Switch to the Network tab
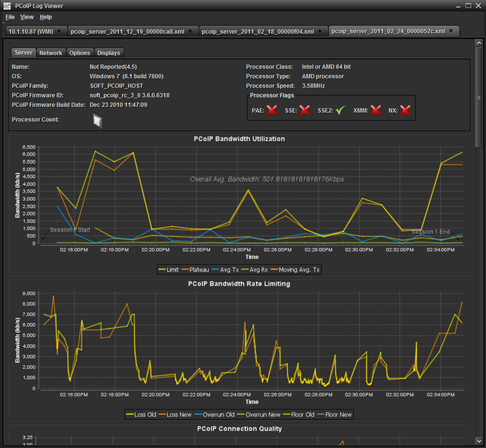Screen dimensions: 486x448 coord(51,53)
